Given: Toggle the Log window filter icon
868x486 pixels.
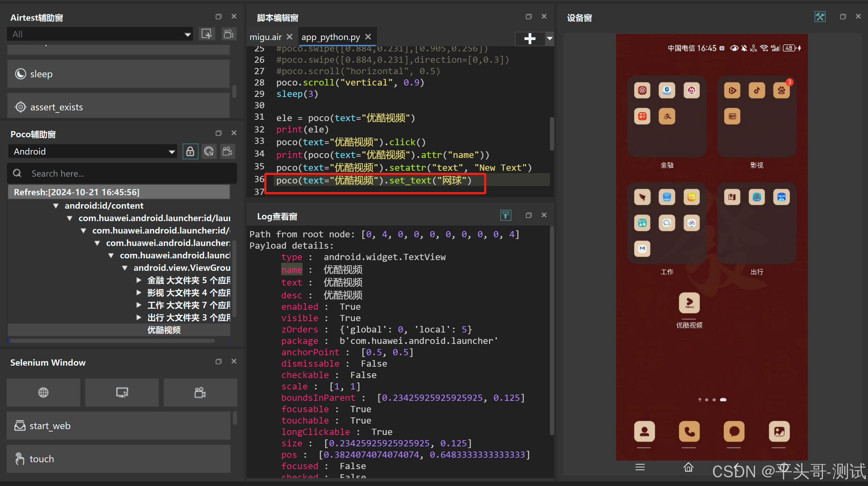Looking at the screenshot, I should [x=506, y=215].
